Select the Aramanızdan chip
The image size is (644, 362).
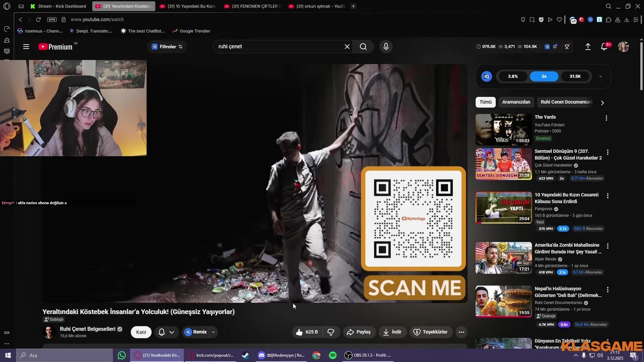[516, 102]
